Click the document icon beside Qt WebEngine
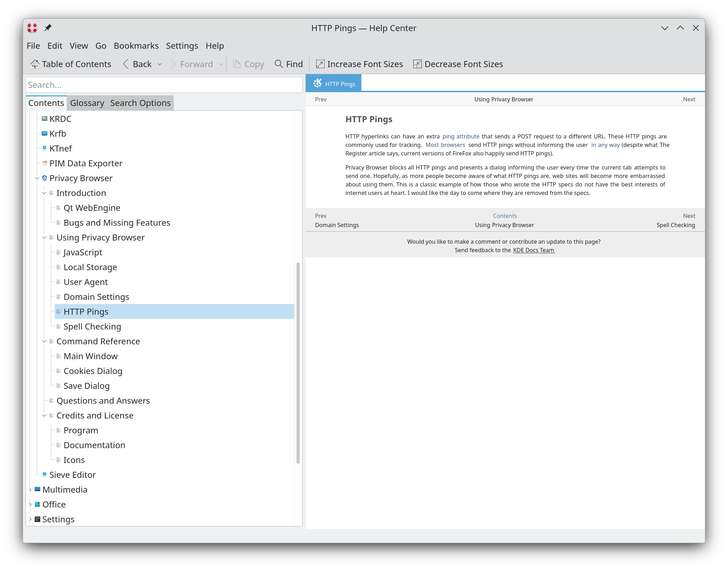Screen dimensions: 728x570 point(59,208)
